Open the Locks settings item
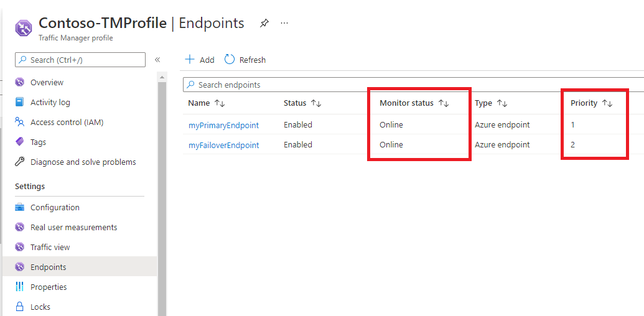This screenshot has width=644, height=316. [x=40, y=307]
